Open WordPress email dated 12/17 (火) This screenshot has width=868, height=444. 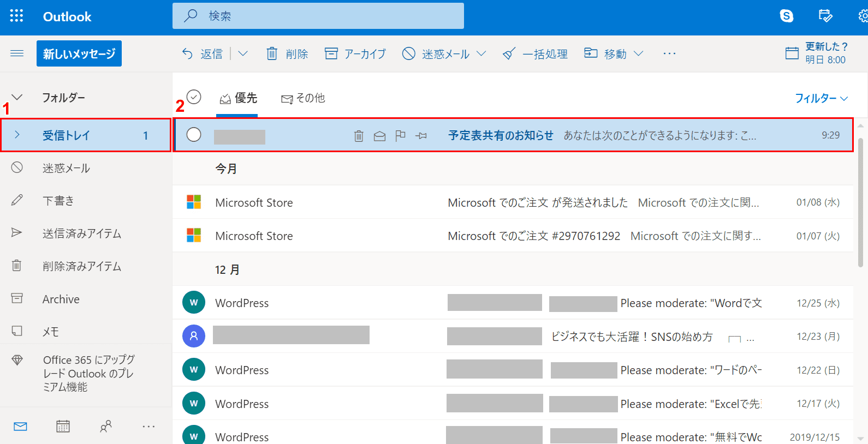pos(513,404)
